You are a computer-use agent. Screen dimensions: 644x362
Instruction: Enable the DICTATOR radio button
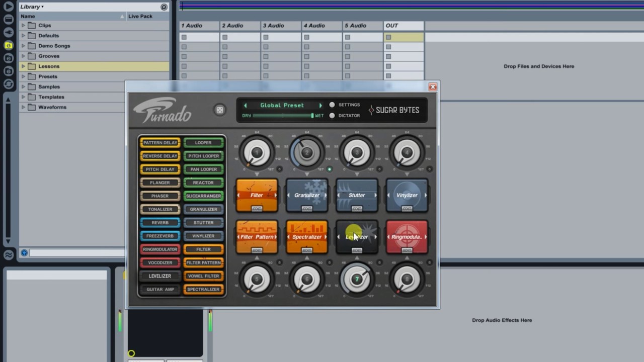pos(332,116)
